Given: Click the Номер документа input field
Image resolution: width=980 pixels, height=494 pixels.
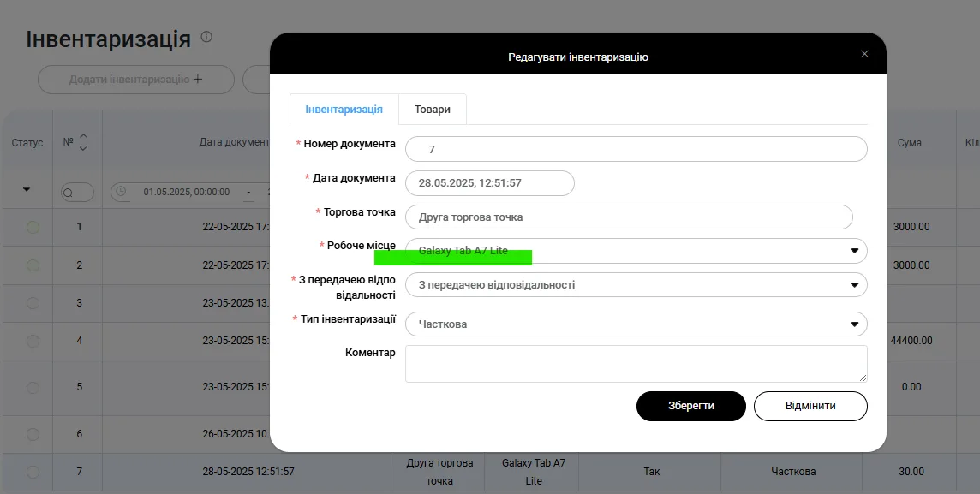Looking at the screenshot, I should [636, 149].
